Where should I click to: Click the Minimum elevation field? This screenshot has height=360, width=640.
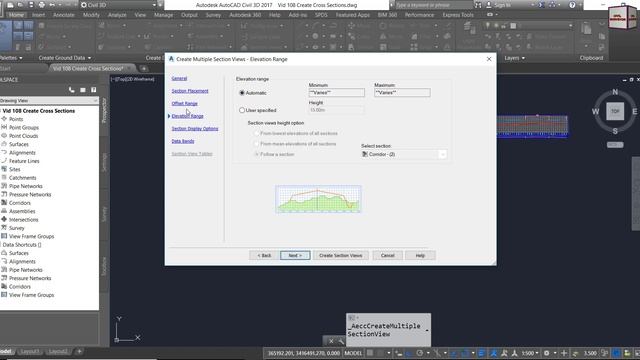337,93
